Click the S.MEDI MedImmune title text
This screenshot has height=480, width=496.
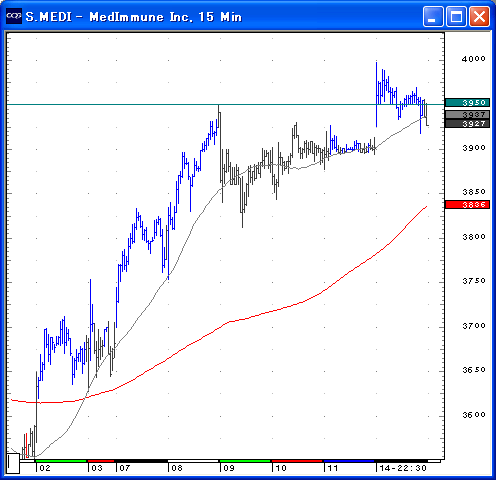coord(133,17)
